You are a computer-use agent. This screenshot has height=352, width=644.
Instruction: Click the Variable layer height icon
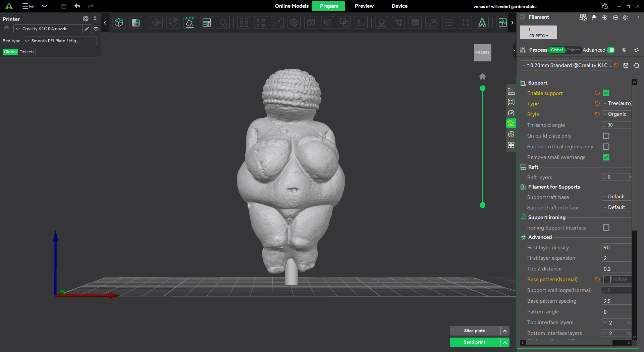click(415, 22)
